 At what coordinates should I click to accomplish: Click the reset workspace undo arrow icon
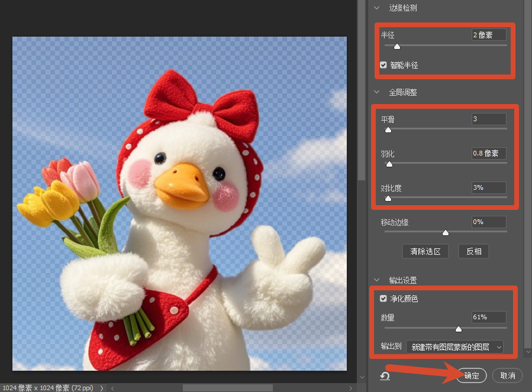[x=385, y=375]
